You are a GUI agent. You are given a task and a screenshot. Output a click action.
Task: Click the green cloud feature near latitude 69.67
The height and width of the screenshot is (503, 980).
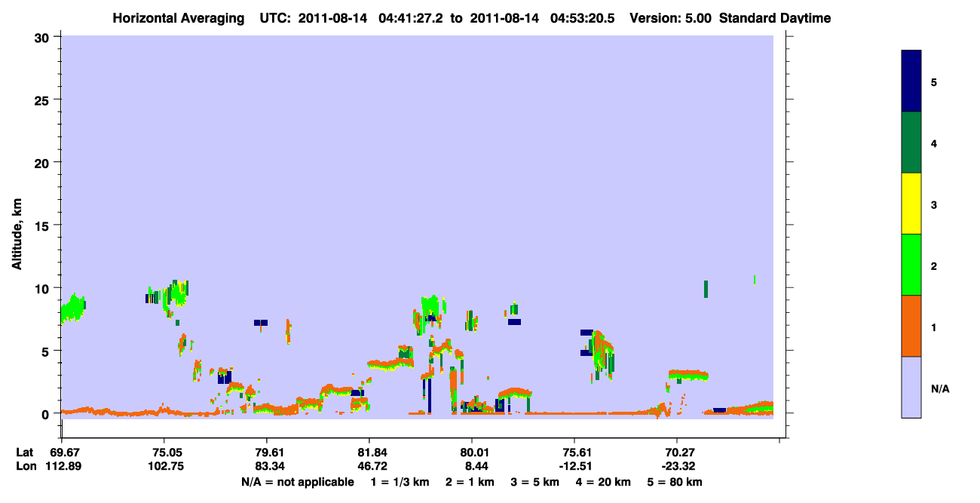73,308
